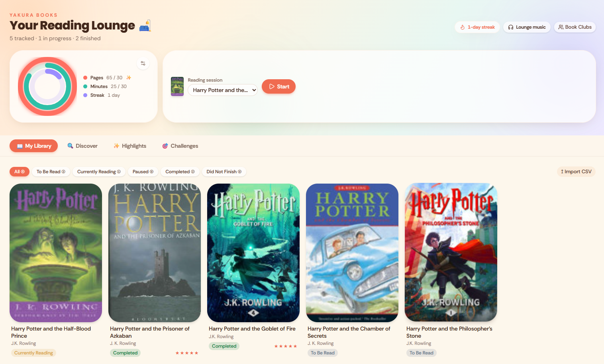Click the small book cover beside Reading session

177,86
